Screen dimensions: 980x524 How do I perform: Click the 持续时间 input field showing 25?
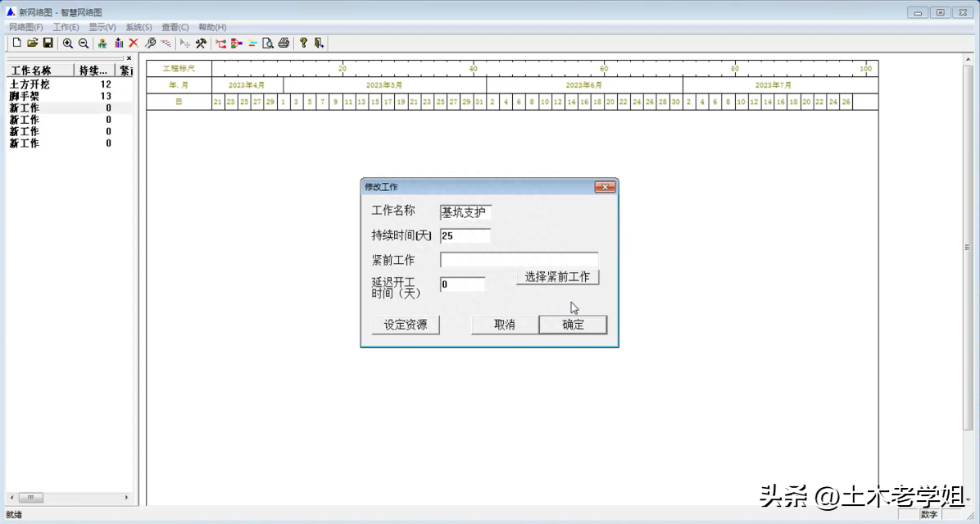click(x=465, y=236)
